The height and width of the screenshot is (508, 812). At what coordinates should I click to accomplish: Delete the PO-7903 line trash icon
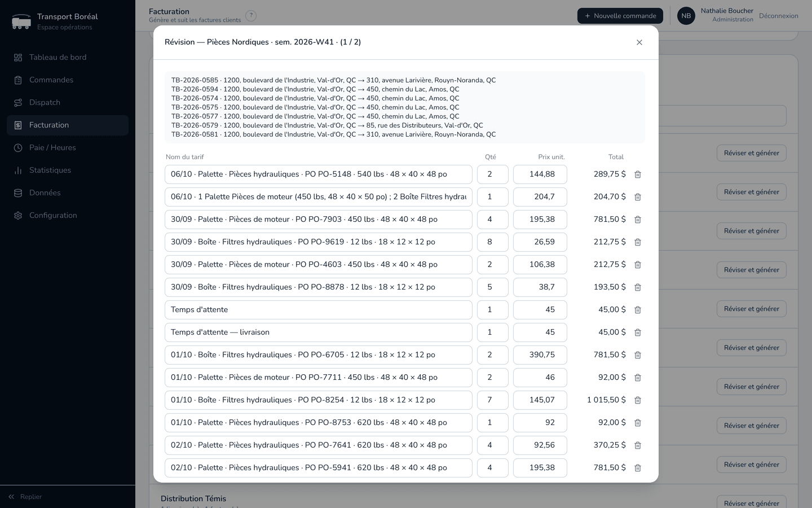(x=638, y=220)
